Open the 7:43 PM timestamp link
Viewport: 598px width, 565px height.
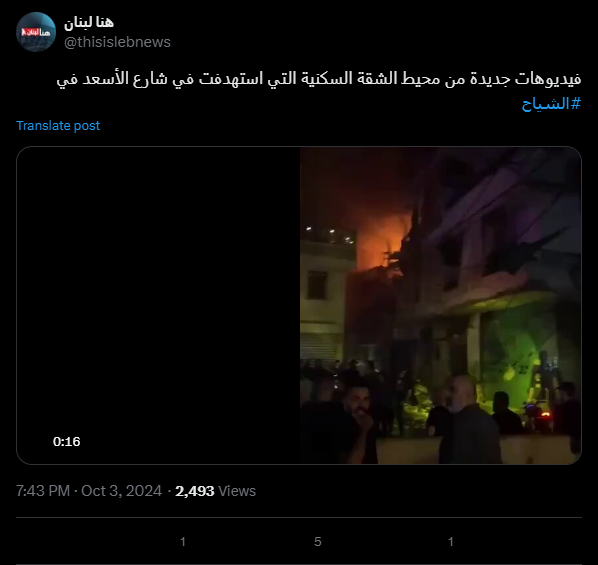43,491
